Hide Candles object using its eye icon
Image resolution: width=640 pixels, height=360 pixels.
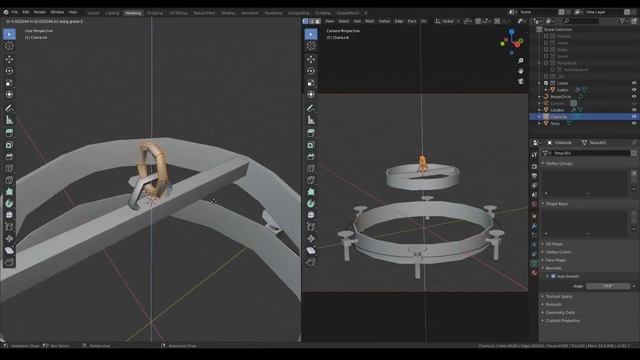click(x=634, y=110)
